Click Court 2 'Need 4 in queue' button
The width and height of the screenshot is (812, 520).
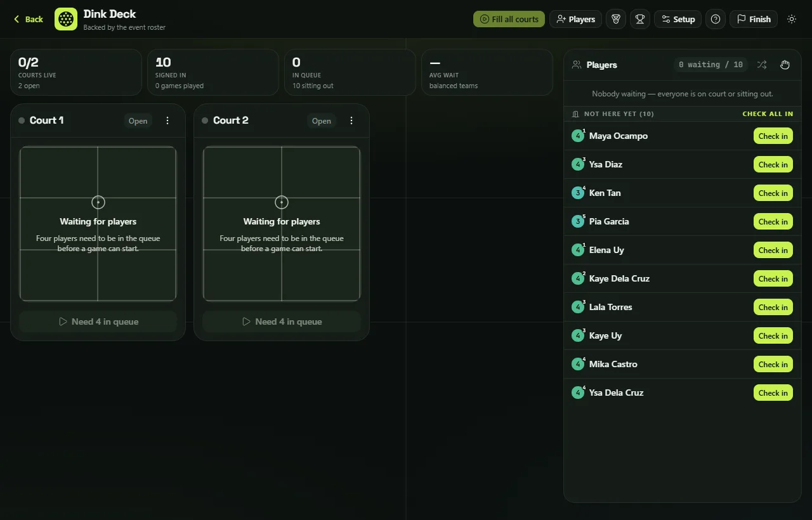point(282,322)
